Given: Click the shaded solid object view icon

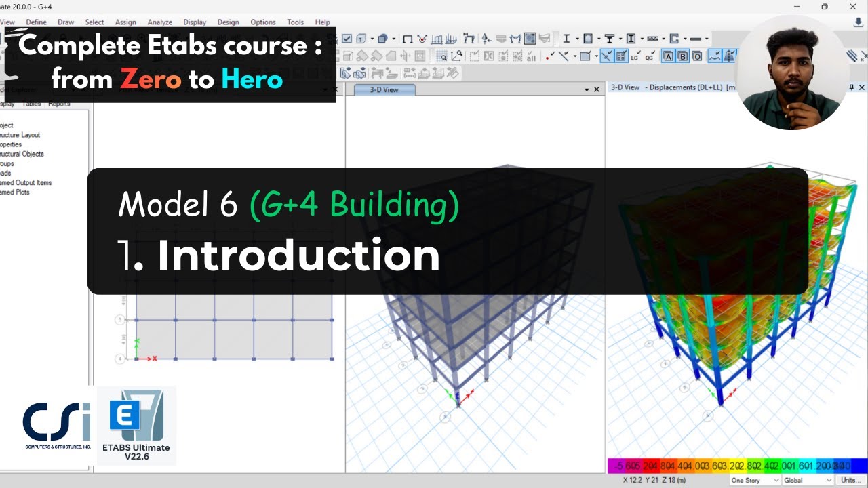Looking at the screenshot, I should [382, 39].
